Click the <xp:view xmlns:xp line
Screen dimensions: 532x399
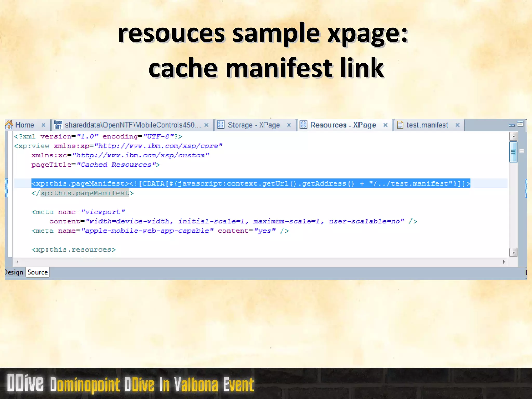(x=118, y=146)
